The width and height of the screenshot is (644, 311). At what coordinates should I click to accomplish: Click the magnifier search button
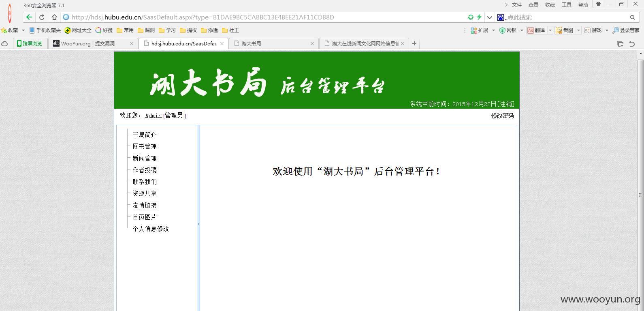633,17
